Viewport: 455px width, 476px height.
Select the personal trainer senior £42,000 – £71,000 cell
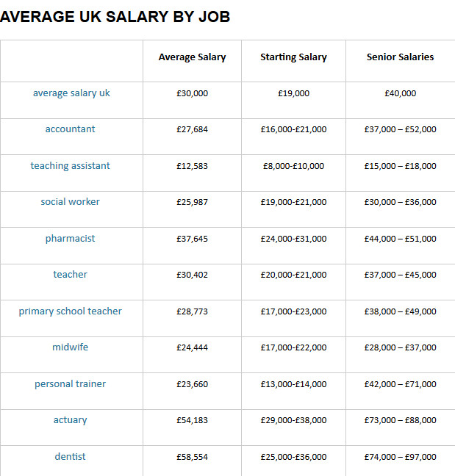(401, 392)
